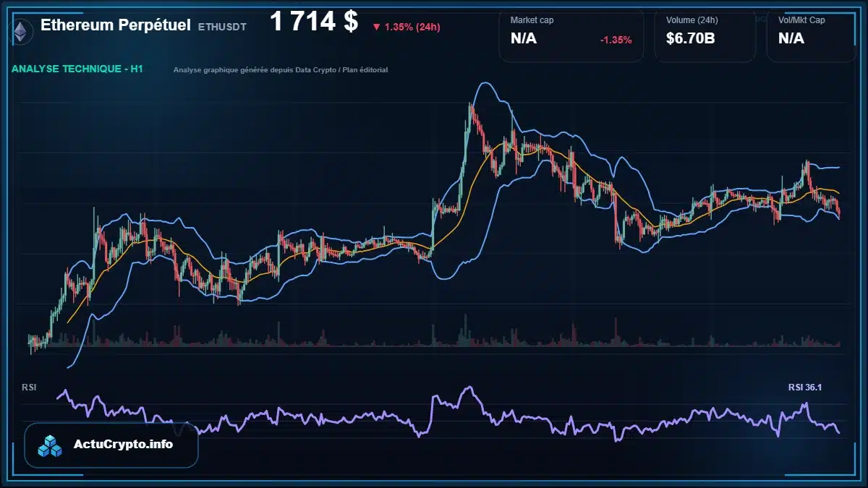Viewport: 868px width, 488px height.
Task: Click the RSI label at left
Action: pos(29,388)
